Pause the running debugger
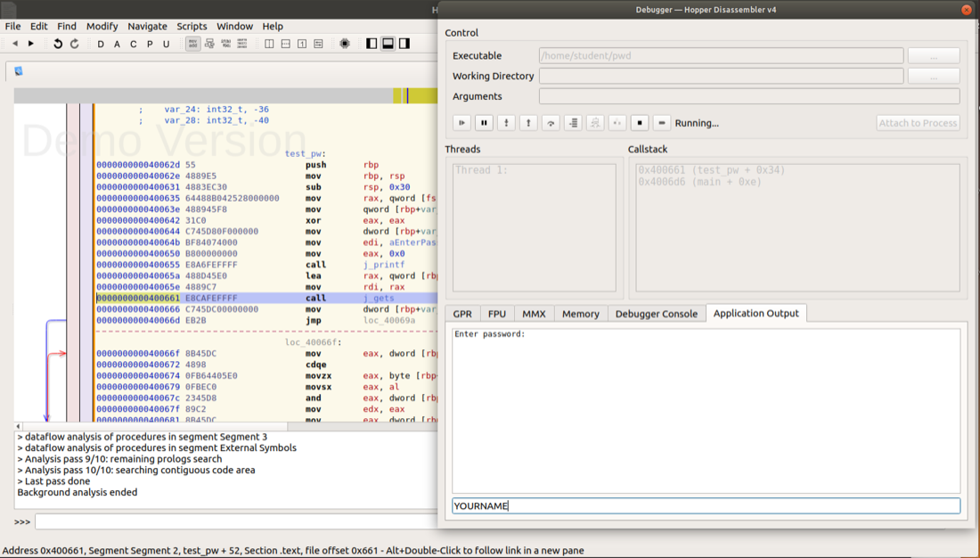Screen dimensions: 980x558 point(484,123)
